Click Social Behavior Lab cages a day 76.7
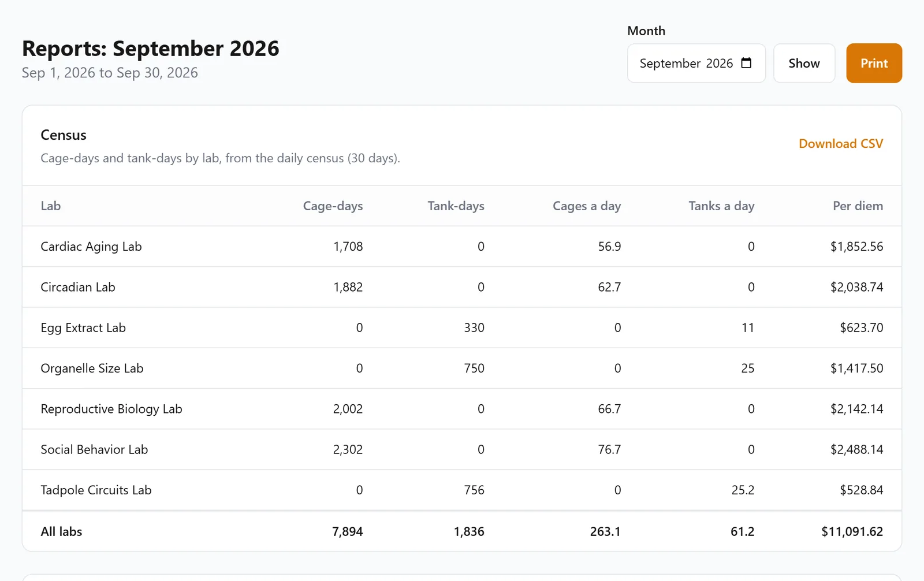This screenshot has width=924, height=581. click(x=609, y=449)
